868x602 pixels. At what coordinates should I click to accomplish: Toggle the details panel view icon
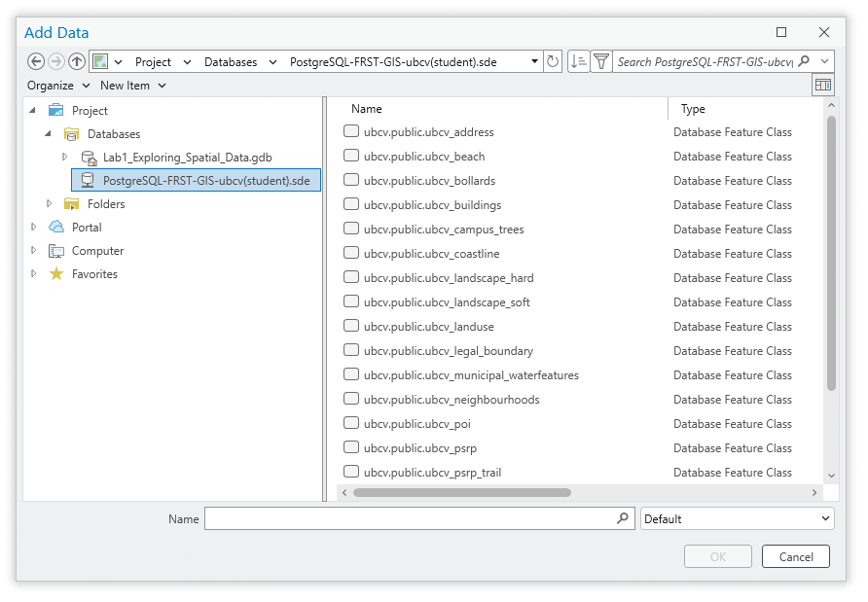tap(823, 86)
